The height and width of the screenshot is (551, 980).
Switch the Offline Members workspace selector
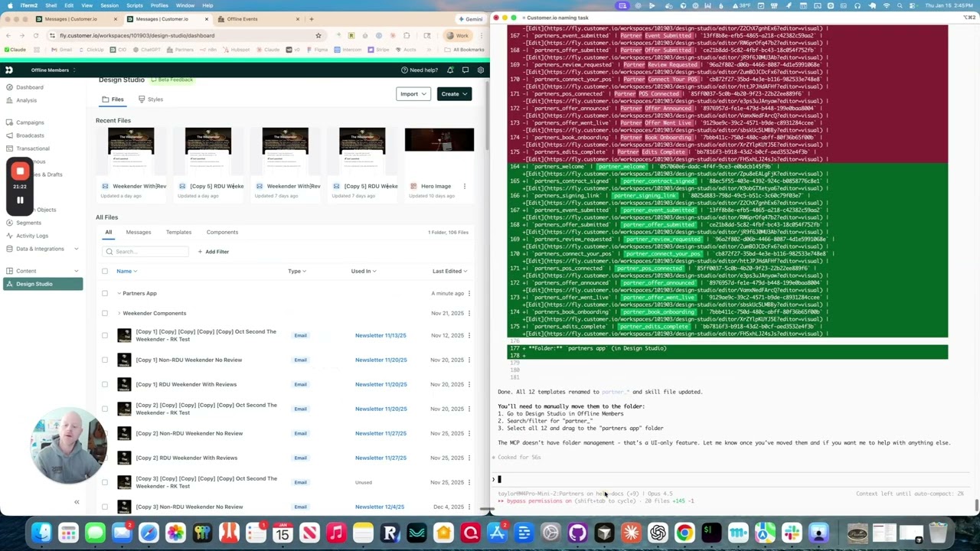click(x=53, y=70)
